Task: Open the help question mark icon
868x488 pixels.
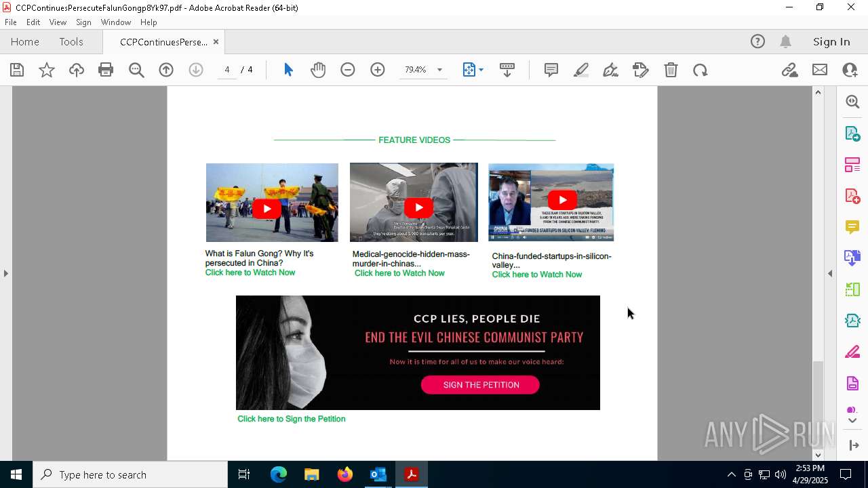Action: click(757, 42)
